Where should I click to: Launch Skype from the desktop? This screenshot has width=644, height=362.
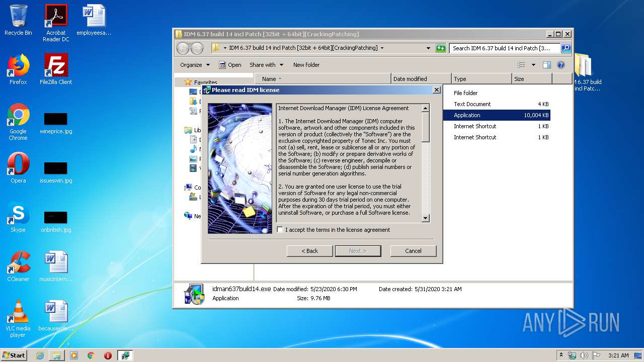(x=18, y=217)
